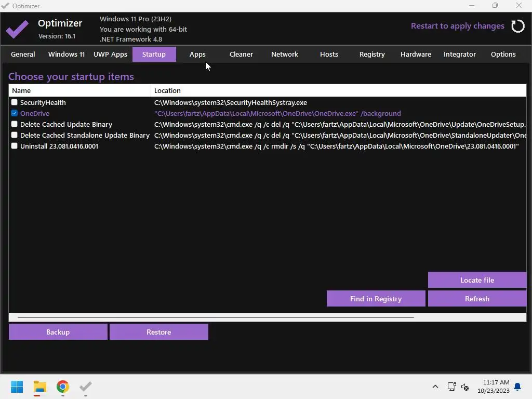Click the Location column header
The image size is (532, 399).
point(339,90)
